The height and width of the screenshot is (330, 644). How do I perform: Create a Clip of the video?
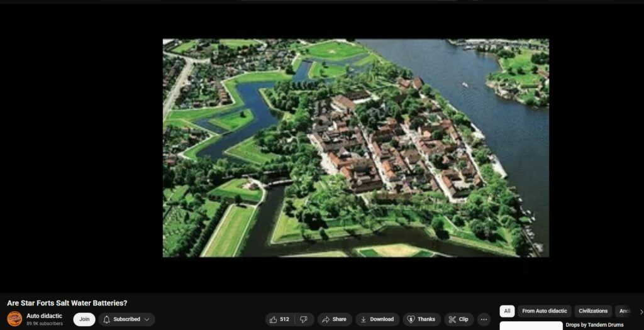(458, 319)
